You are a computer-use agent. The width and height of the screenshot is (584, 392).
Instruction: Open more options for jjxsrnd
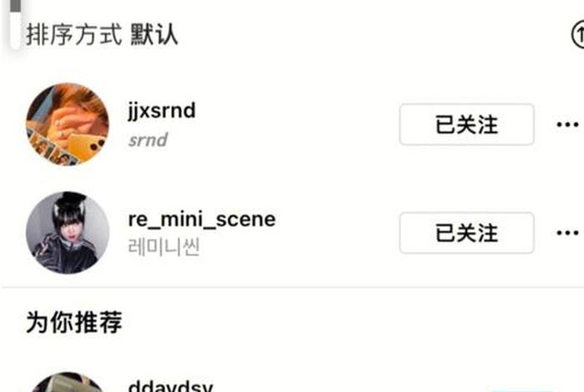pos(567,124)
